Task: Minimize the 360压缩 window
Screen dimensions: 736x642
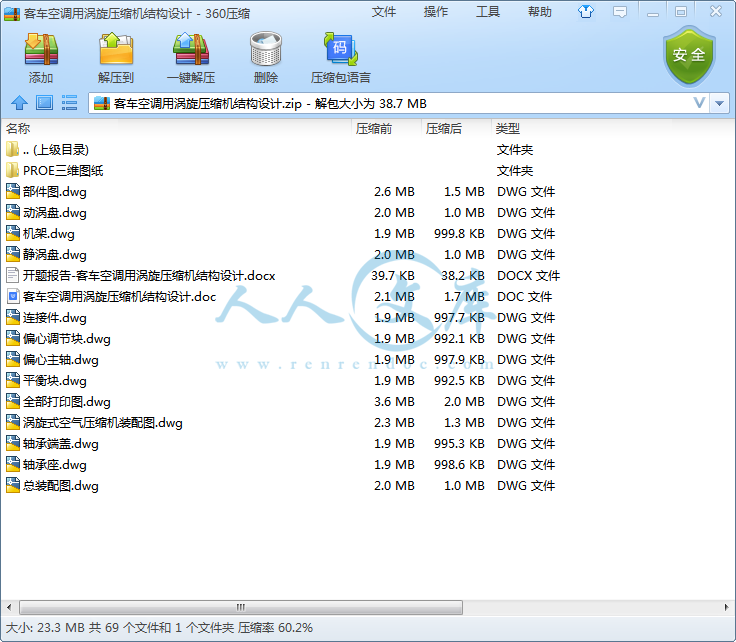Action: click(x=652, y=13)
